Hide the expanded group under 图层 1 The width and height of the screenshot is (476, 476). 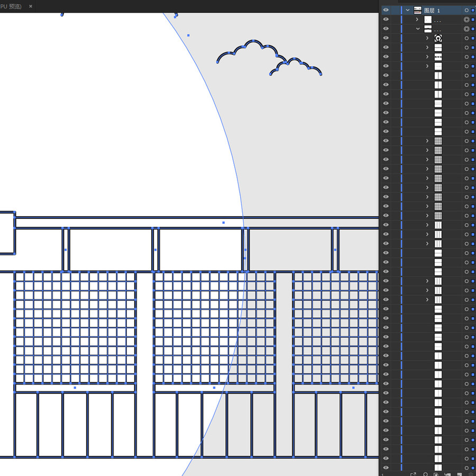tap(386, 29)
